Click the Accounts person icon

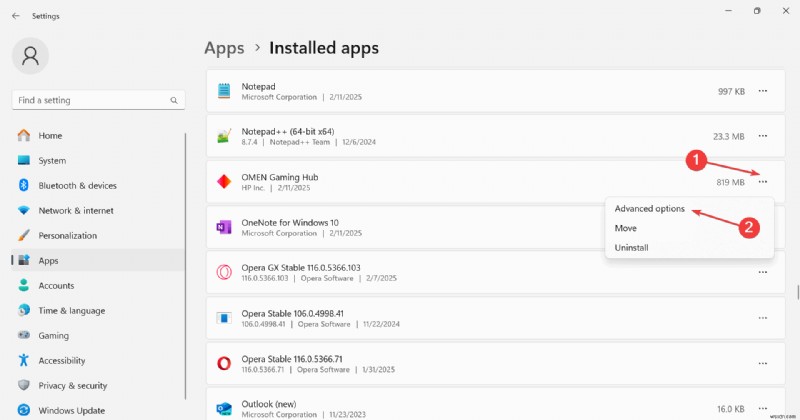(x=24, y=285)
